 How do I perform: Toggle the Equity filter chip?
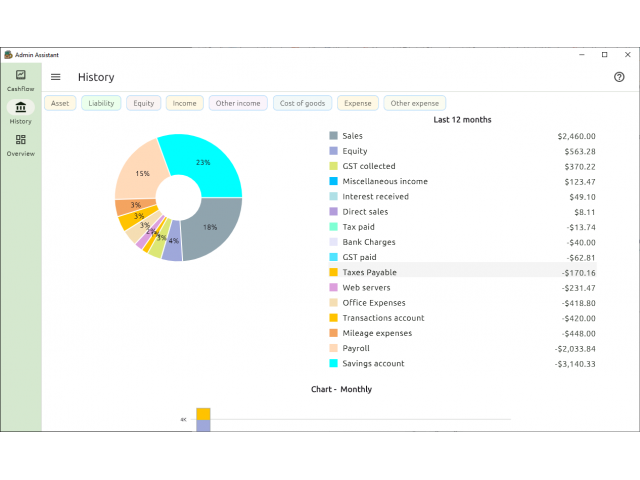coord(144,103)
